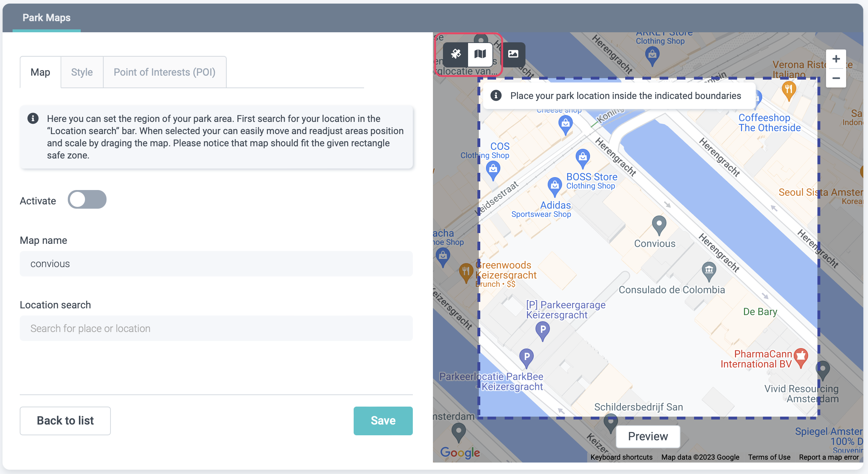Click the info icon in instructions box
This screenshot has width=868, height=474.
tap(33, 118)
